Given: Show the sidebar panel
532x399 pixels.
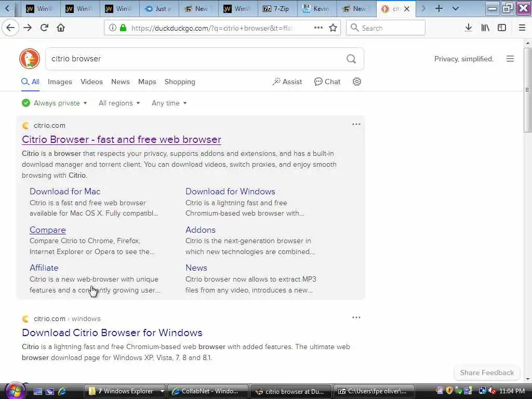Looking at the screenshot, I should point(502,28).
